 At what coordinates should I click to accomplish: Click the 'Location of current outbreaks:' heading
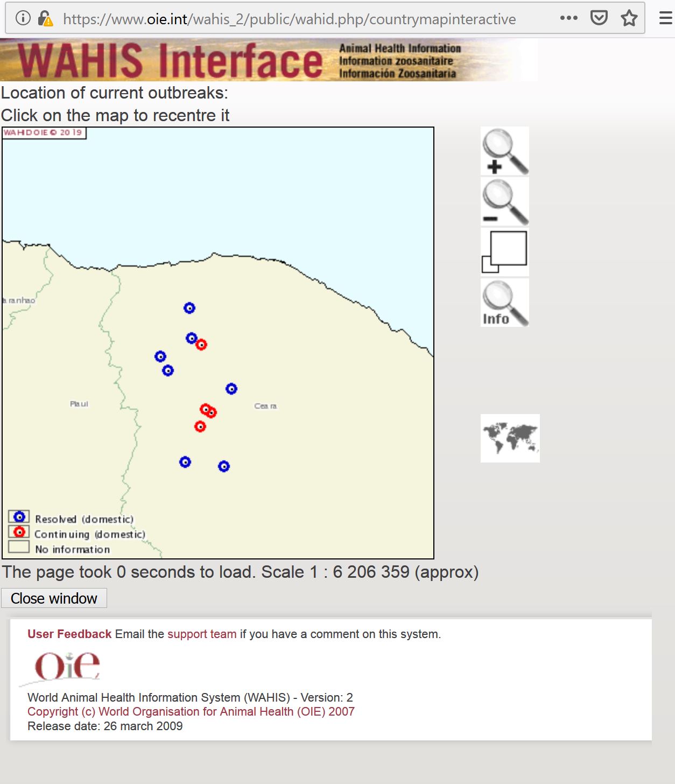(115, 93)
